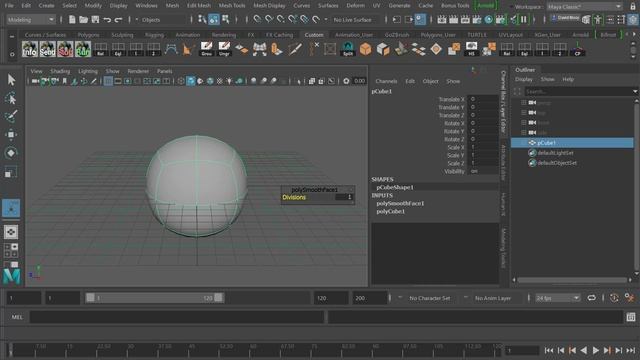Open the Mesh Tools menu
Viewport: 640px width, 360px height.
point(232,6)
